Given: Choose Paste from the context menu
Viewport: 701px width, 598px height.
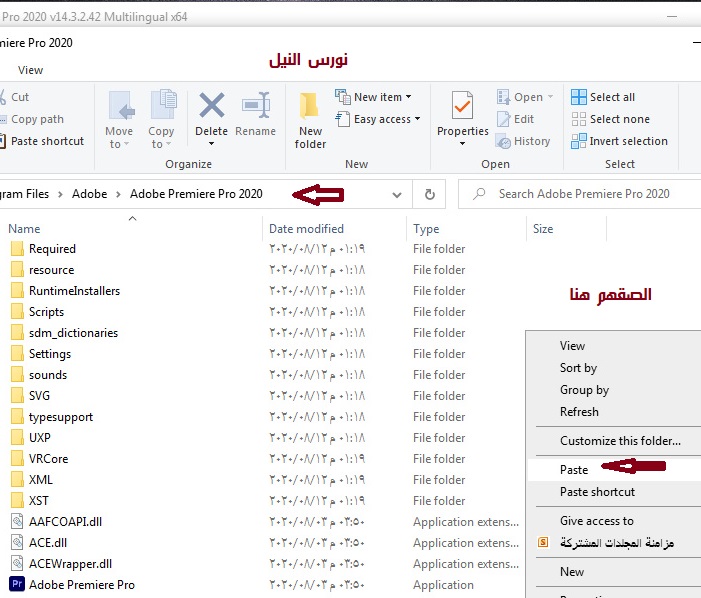Looking at the screenshot, I should click(574, 470).
